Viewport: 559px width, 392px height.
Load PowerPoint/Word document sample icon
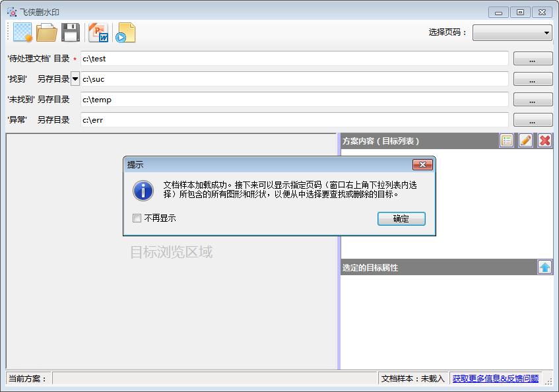[98, 32]
